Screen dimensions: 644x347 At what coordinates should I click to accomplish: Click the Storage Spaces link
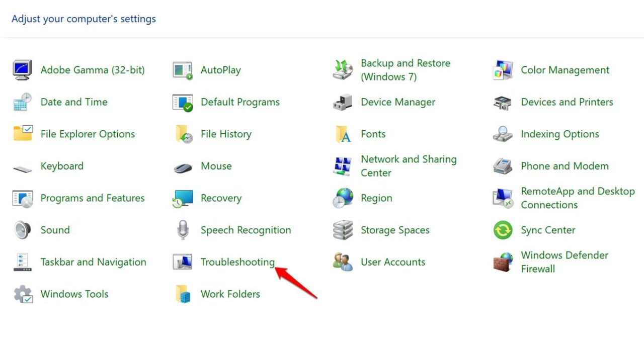pyautogui.click(x=395, y=230)
